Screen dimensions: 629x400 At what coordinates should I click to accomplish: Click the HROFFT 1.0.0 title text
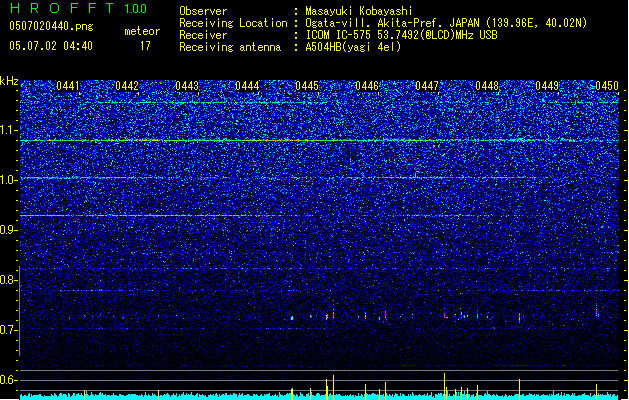coord(79,8)
